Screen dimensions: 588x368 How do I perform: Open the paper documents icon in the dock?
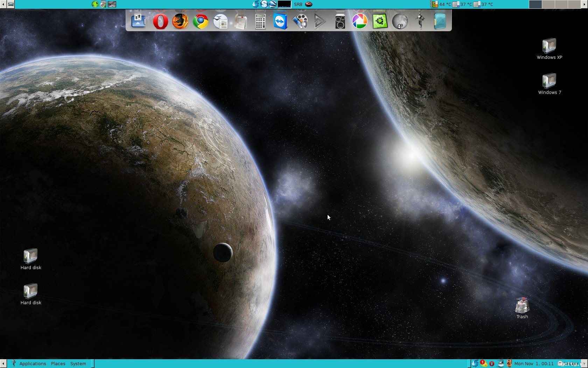[240, 22]
